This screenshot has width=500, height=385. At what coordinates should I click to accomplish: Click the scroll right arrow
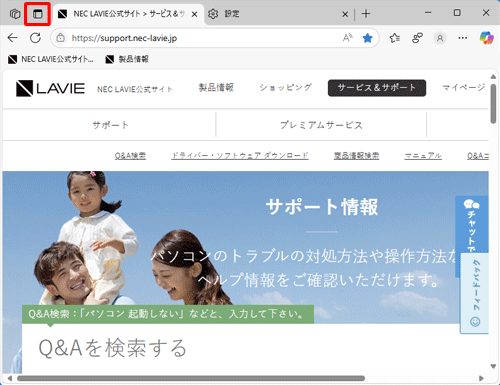click(x=481, y=378)
